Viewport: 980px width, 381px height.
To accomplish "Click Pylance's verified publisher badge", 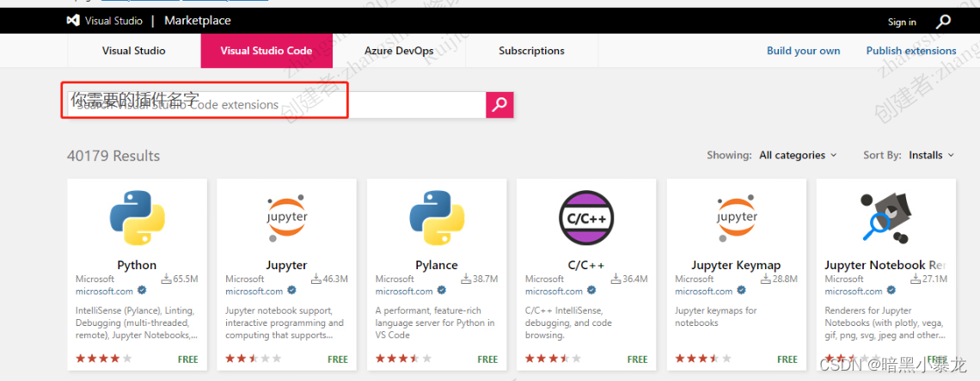I will pos(442,291).
